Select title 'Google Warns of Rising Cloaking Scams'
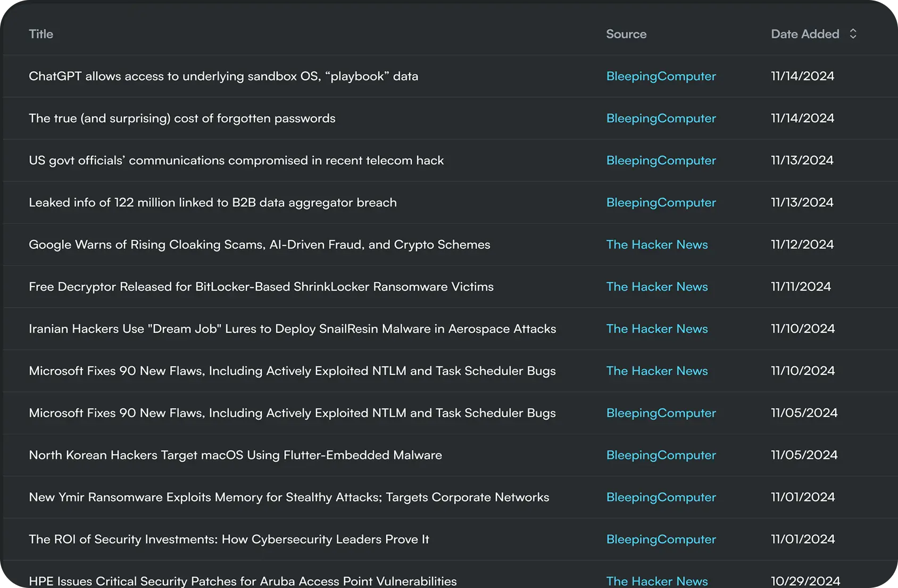 [260, 245]
